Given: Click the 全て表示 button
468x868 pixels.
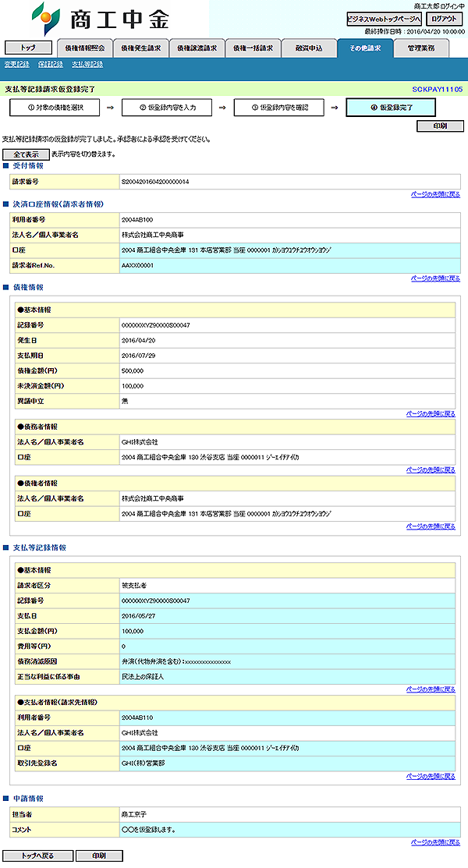Looking at the screenshot, I should [26, 155].
